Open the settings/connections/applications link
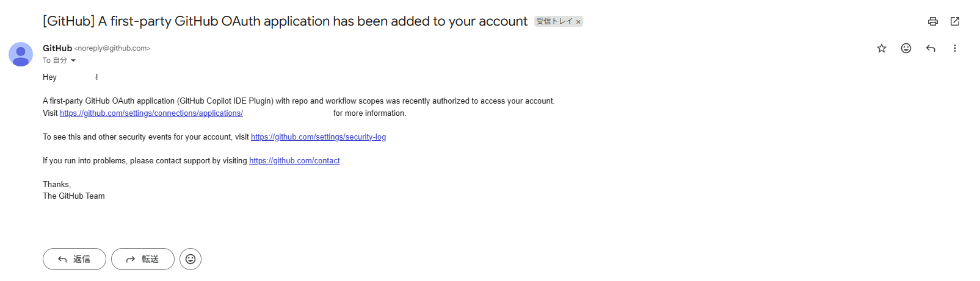The image size is (980, 281). (151, 113)
